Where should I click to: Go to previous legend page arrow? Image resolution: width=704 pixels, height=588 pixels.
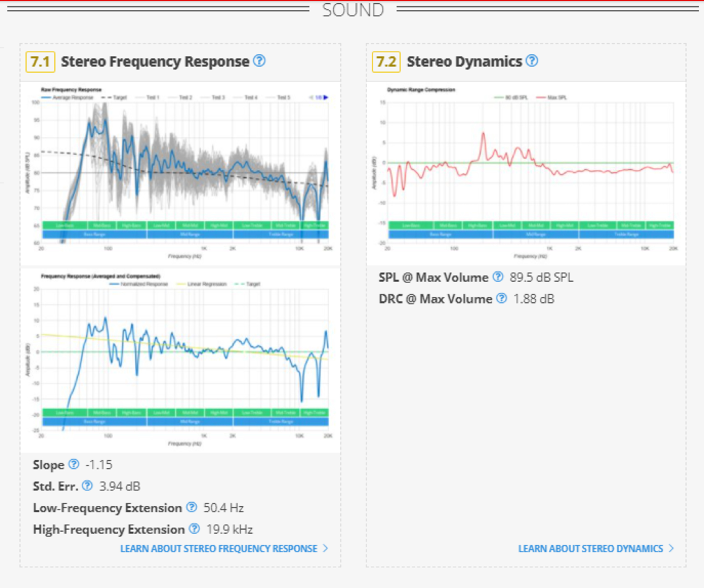pos(311,98)
